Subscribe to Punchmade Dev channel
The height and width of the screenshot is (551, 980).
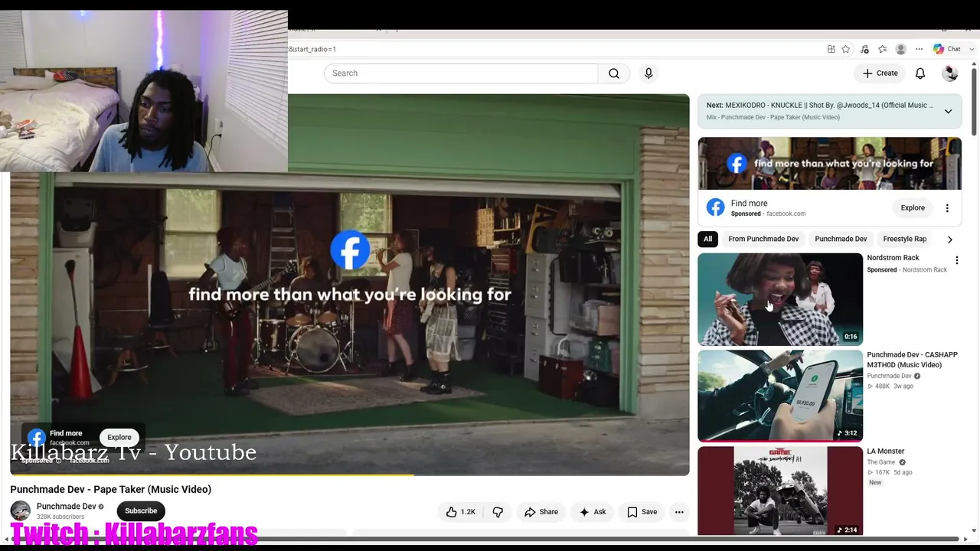(x=141, y=511)
